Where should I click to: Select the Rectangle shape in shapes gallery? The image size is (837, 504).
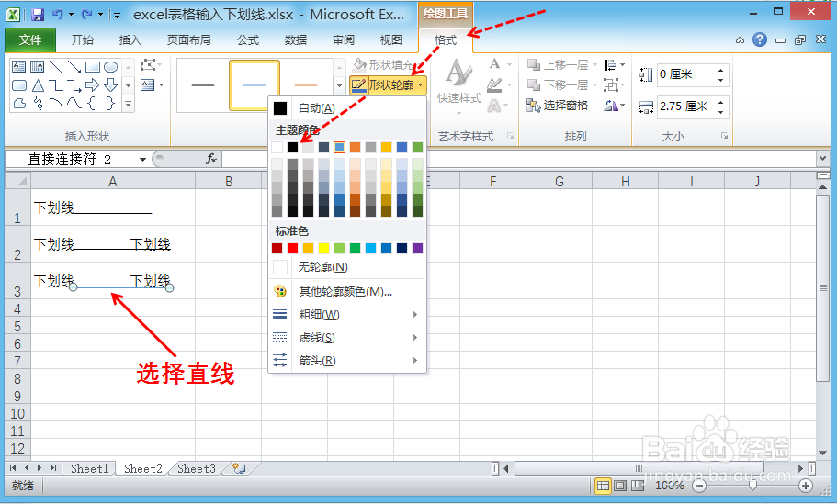pos(93,67)
